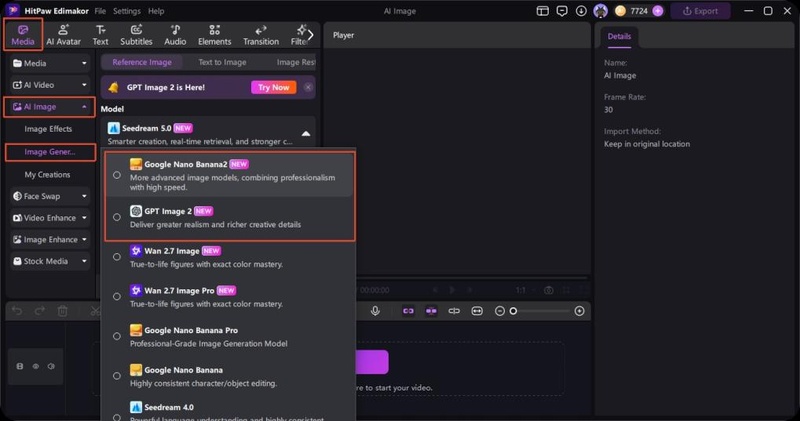Image resolution: width=800 pixels, height=421 pixels.
Task: Click the Seedream 4.0 model icon
Action: tap(136, 407)
